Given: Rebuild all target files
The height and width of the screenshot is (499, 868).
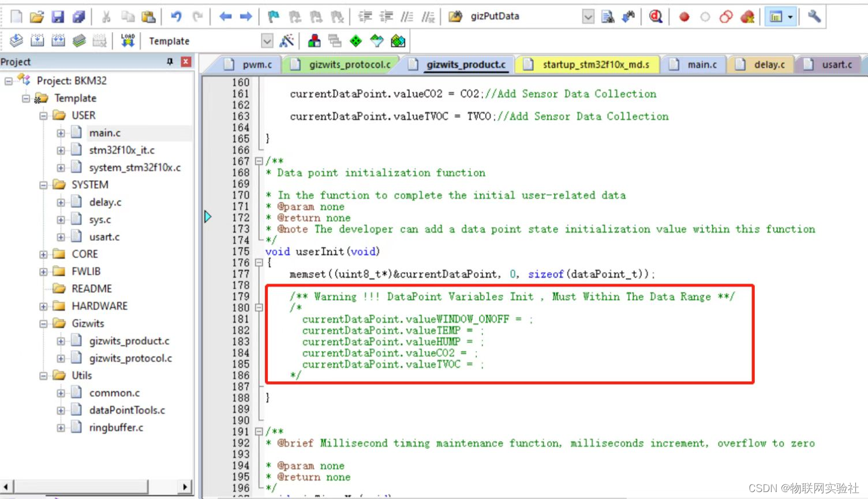Looking at the screenshot, I should click(58, 40).
